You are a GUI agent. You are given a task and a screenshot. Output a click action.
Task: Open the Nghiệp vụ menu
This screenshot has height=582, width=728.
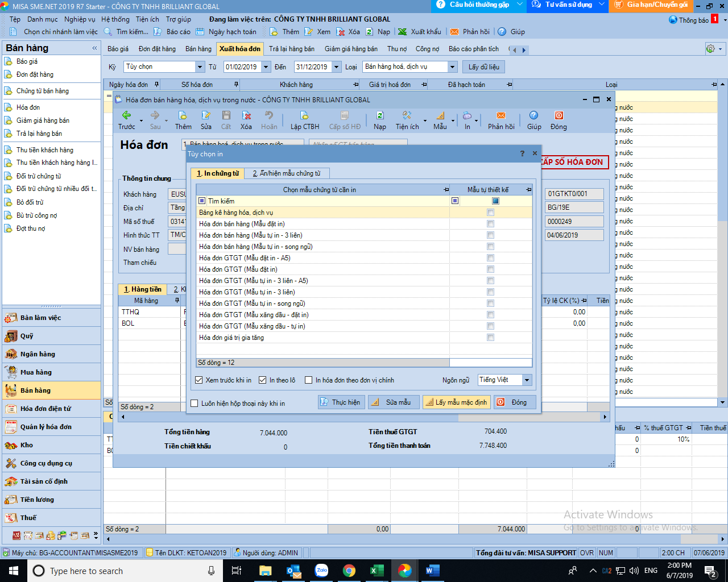(80, 19)
